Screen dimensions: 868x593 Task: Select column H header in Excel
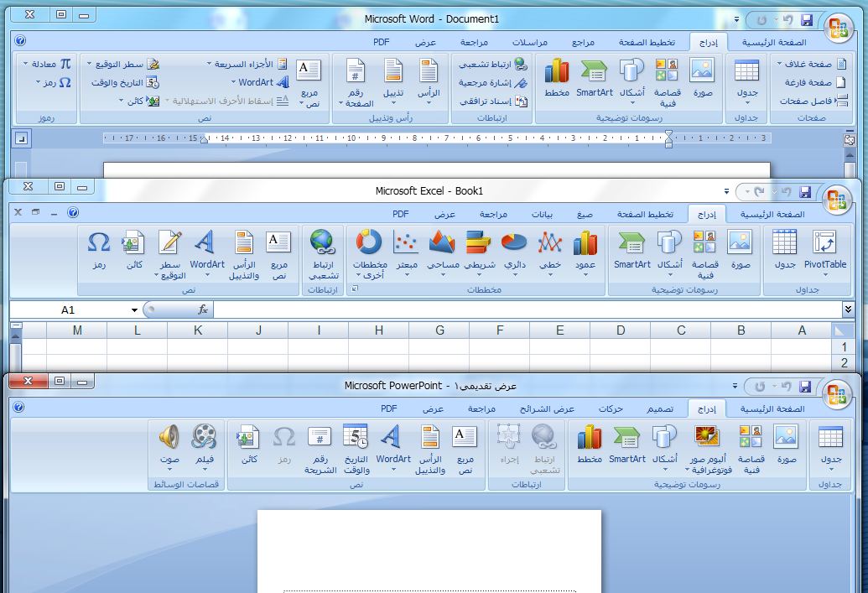click(x=378, y=330)
